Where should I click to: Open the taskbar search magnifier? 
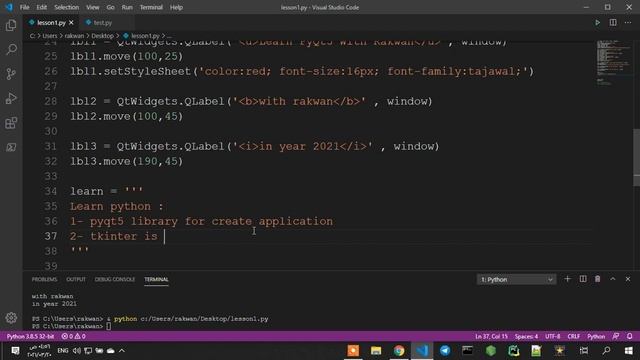point(606,351)
